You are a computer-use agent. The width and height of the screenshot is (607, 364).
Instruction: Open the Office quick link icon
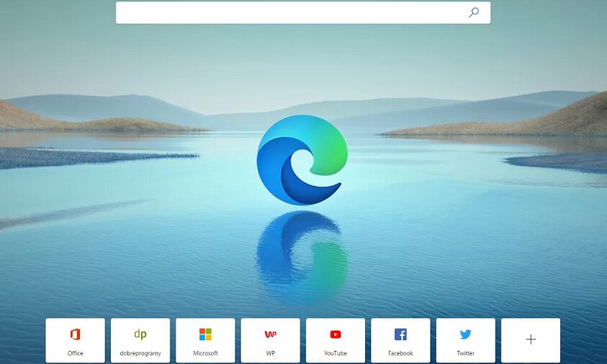(x=75, y=335)
